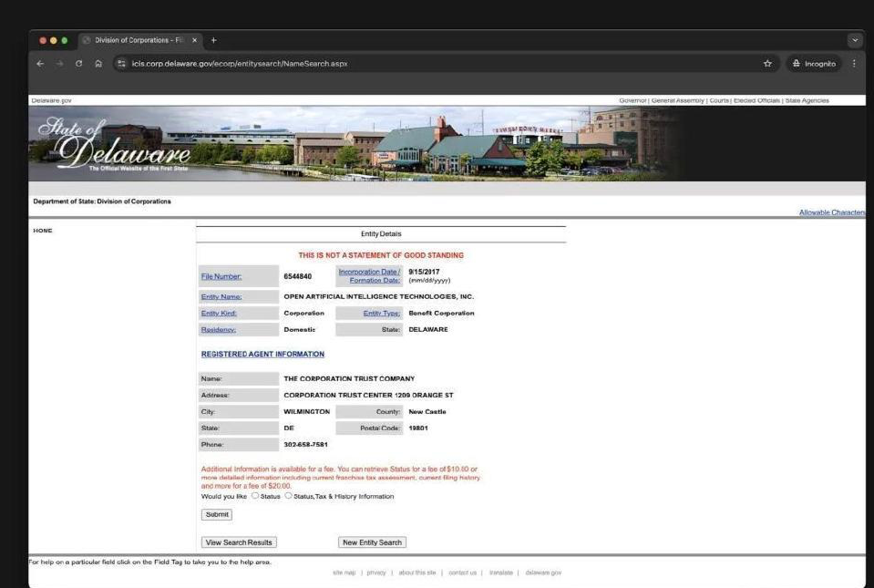Open the Incorporation Date / Formation Date link
This screenshot has height=588, width=874.
(x=369, y=276)
